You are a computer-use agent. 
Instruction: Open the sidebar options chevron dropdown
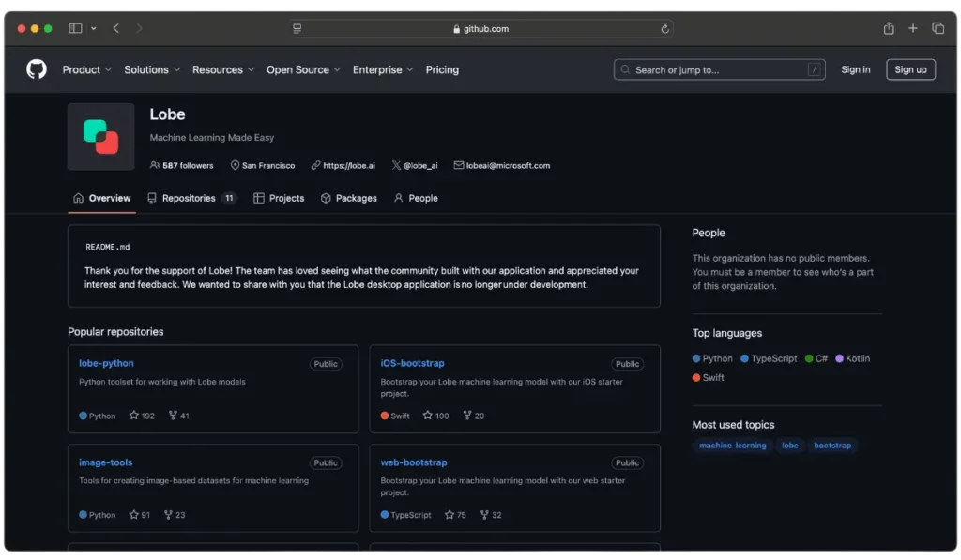point(93,28)
